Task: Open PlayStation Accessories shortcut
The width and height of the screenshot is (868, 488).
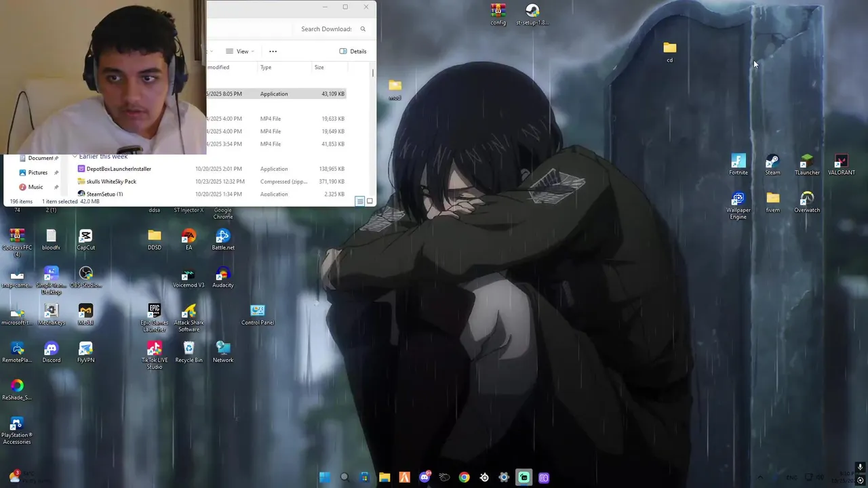Action: click(x=17, y=430)
